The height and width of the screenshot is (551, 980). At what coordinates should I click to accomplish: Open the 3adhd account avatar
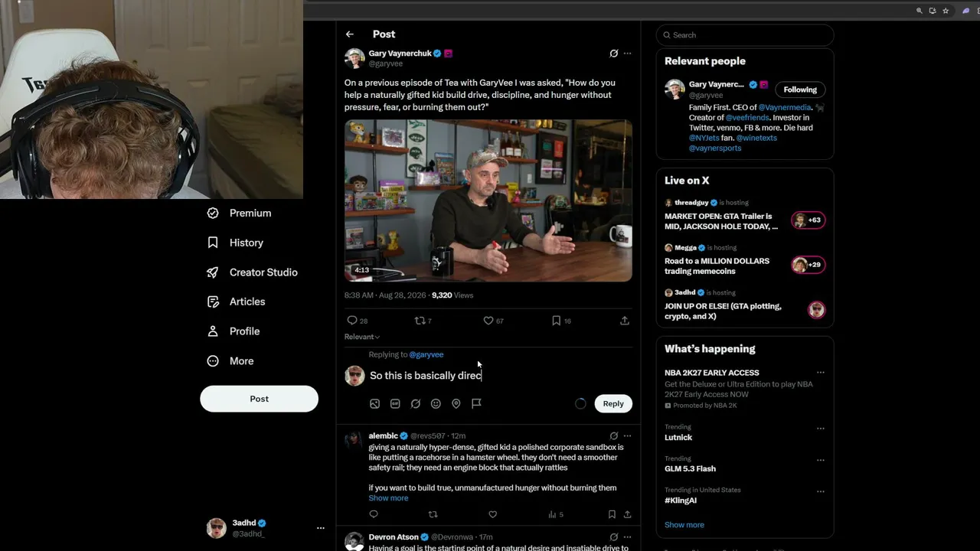[217, 528]
